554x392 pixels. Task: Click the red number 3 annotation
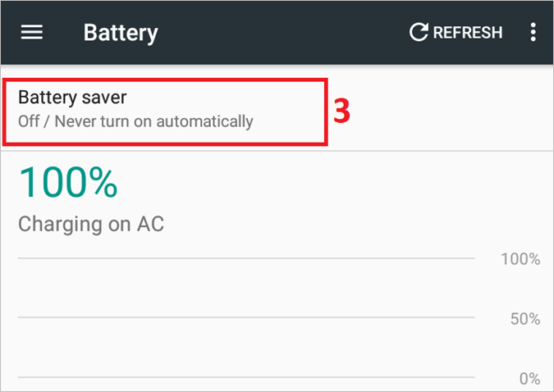coord(341,112)
